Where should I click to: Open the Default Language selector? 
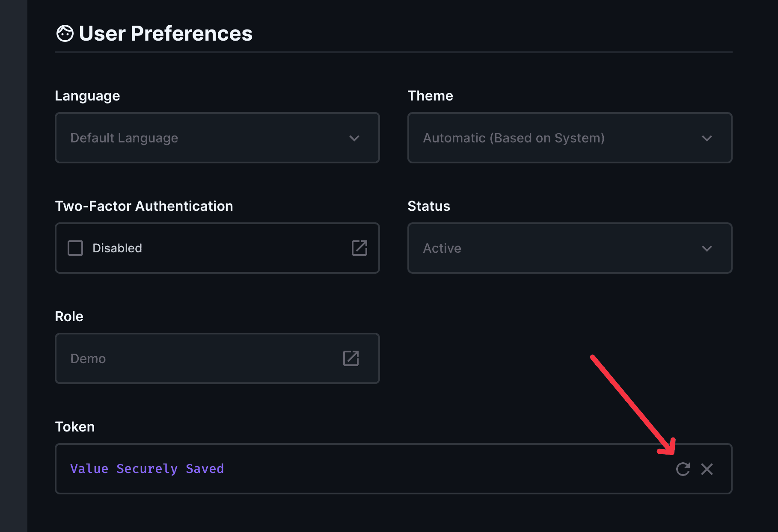pos(217,138)
